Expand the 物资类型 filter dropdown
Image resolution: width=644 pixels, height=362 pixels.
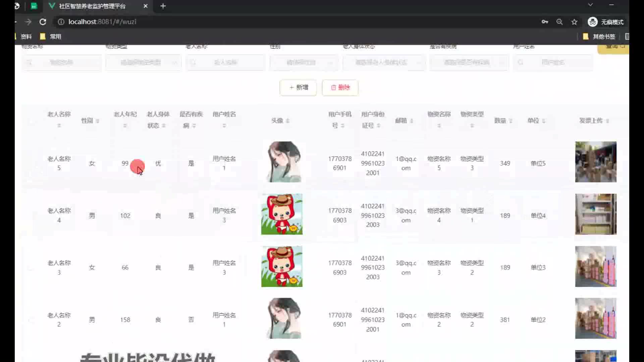click(144, 62)
